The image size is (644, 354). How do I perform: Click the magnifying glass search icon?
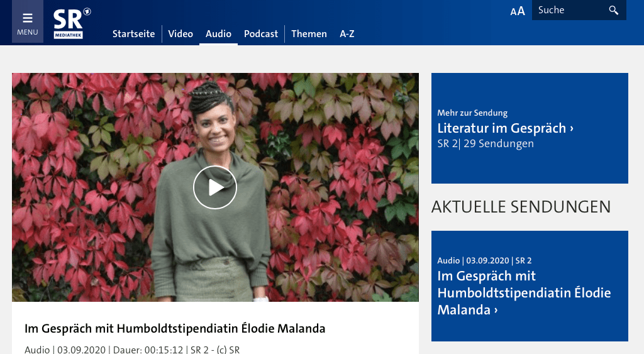(x=614, y=10)
